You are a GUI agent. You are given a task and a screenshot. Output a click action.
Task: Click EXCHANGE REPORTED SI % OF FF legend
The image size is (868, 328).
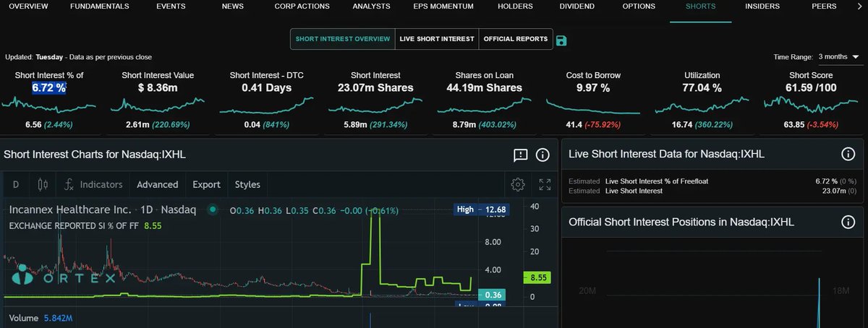pyautogui.click(x=84, y=225)
